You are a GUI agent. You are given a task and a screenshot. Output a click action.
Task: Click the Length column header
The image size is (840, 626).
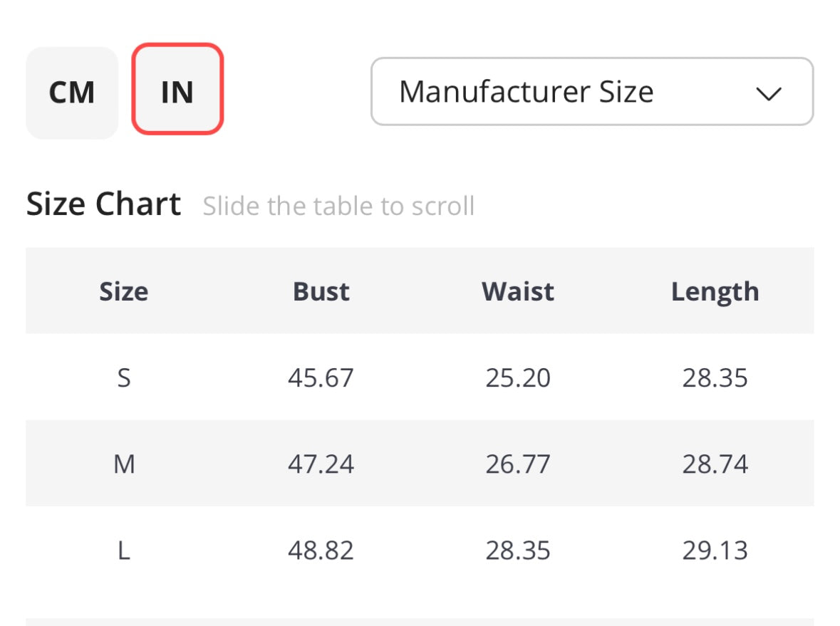[x=715, y=291]
